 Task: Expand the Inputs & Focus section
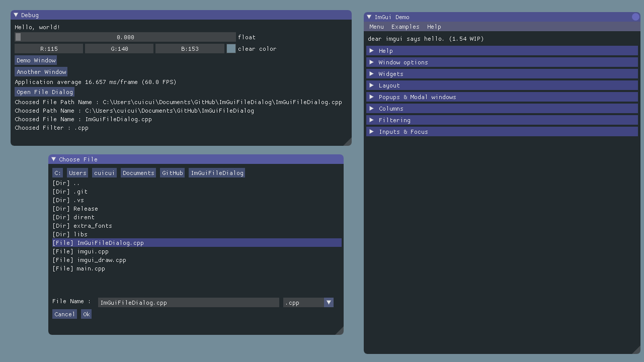point(502,132)
